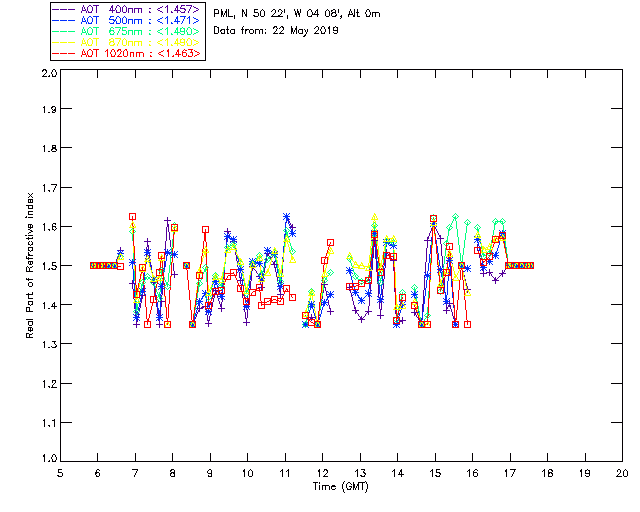Screen dimensions: 640x512
Task: Click the 2.0 y-axis tick label
Action: (49, 73)
